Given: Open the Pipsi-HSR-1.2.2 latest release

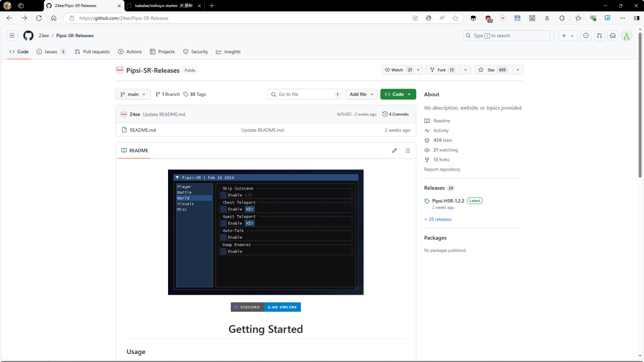Looking at the screenshot, I should pos(448,201).
